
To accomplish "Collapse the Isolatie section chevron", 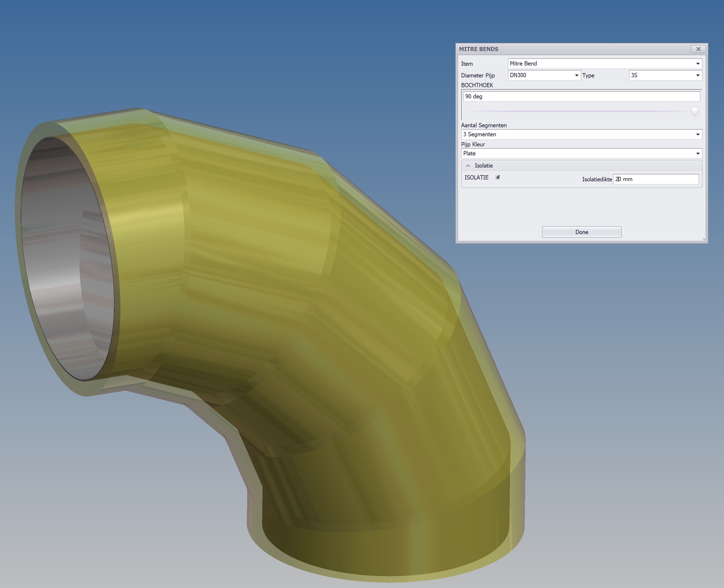I will pyautogui.click(x=468, y=166).
